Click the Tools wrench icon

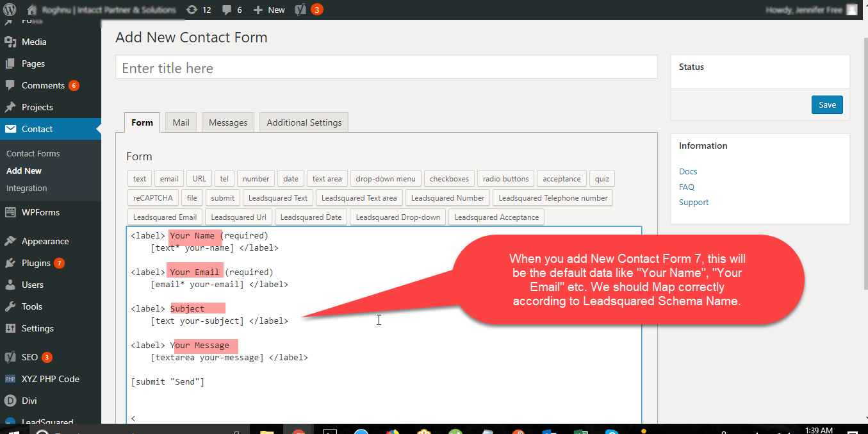(10, 306)
